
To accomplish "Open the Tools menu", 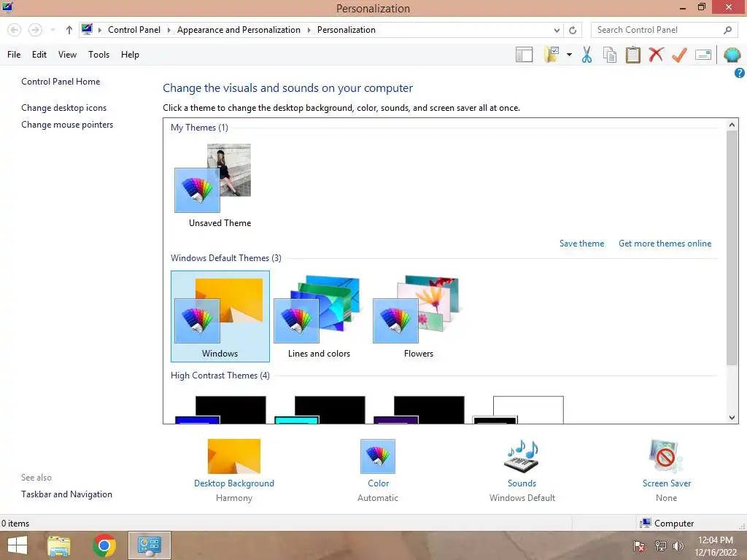I will [x=98, y=55].
